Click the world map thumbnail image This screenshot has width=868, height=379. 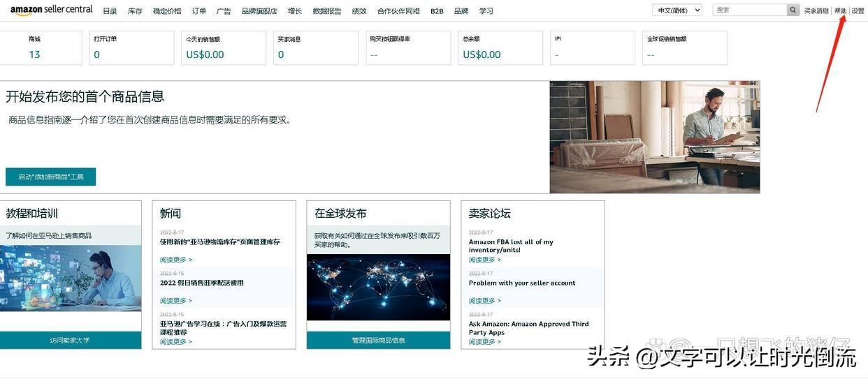(x=378, y=287)
